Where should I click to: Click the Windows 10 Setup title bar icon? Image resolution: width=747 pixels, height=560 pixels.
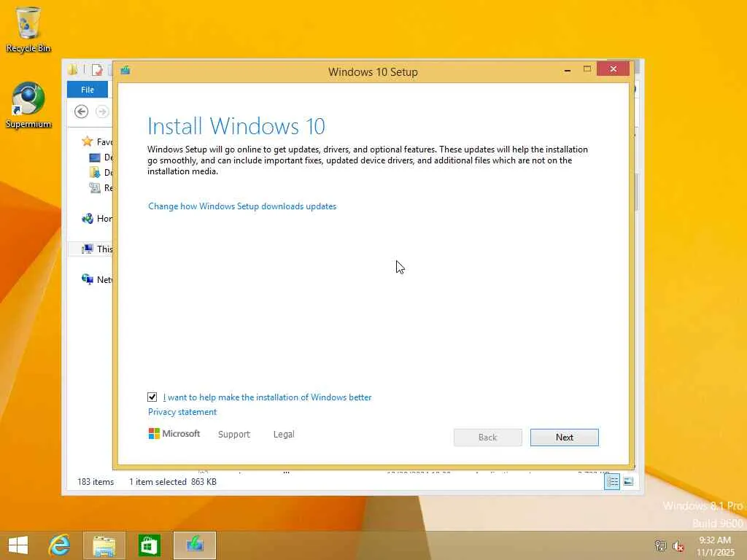pos(125,71)
